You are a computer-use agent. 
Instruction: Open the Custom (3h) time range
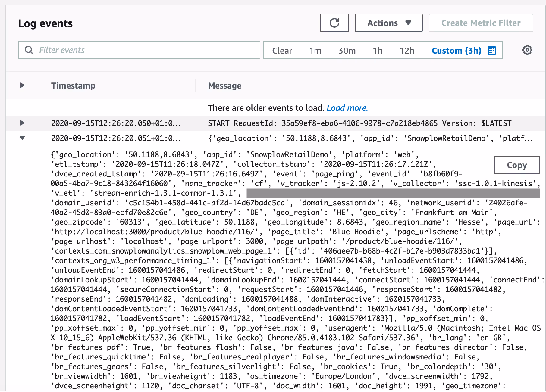463,50
